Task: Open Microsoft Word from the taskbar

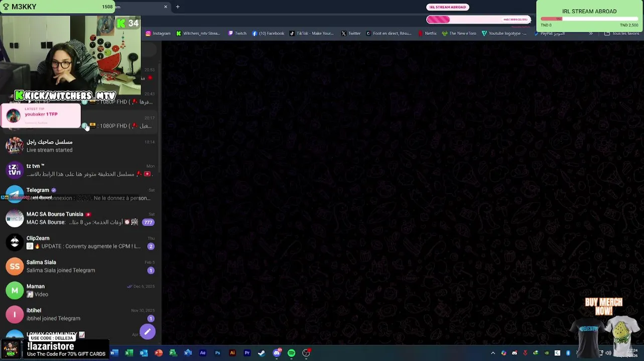Action: click(x=114, y=353)
